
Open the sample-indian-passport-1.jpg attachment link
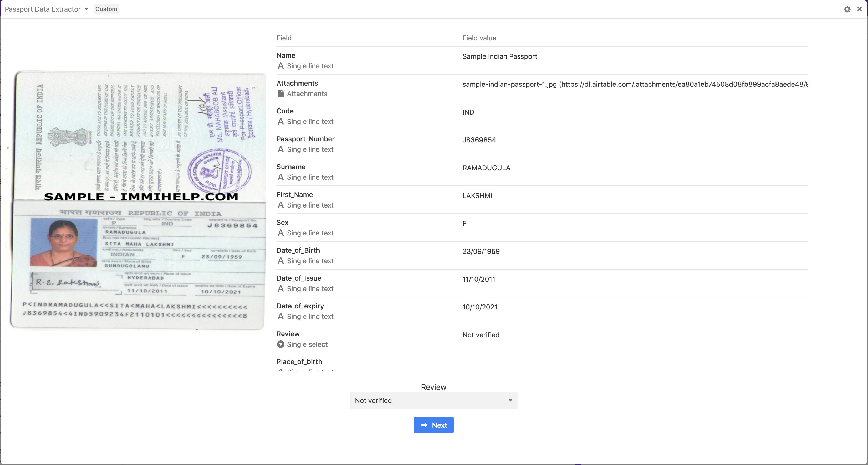coord(509,84)
